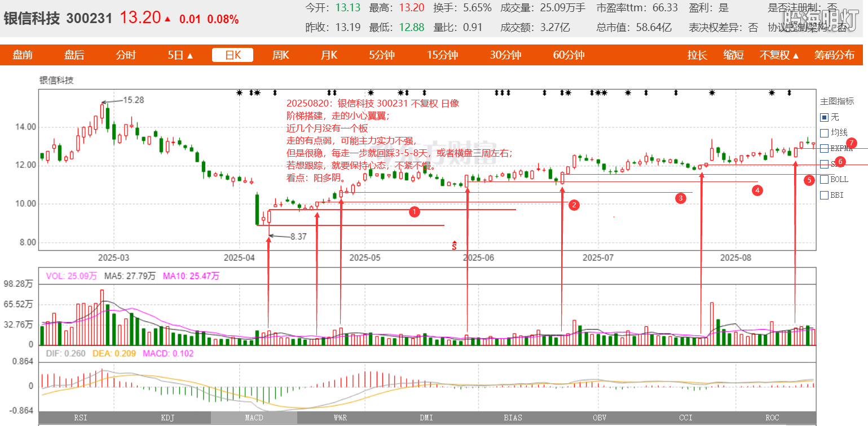Show the 15分钟 chart
868x426 pixels.
442,55
